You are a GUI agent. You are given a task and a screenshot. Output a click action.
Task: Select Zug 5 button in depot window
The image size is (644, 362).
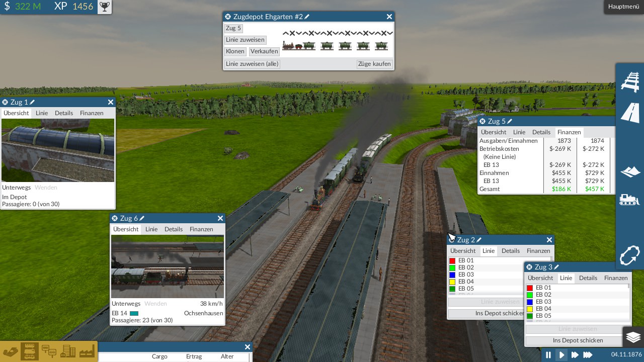[x=233, y=28]
